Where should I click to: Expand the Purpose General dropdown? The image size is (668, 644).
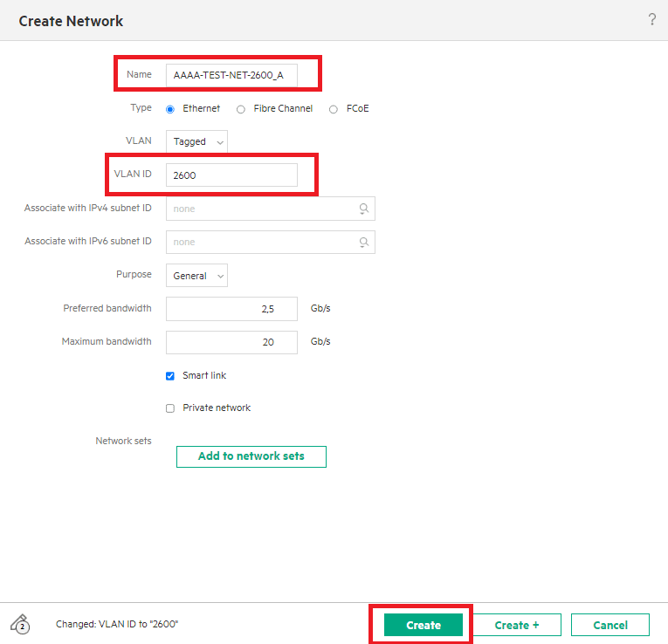coord(196,276)
